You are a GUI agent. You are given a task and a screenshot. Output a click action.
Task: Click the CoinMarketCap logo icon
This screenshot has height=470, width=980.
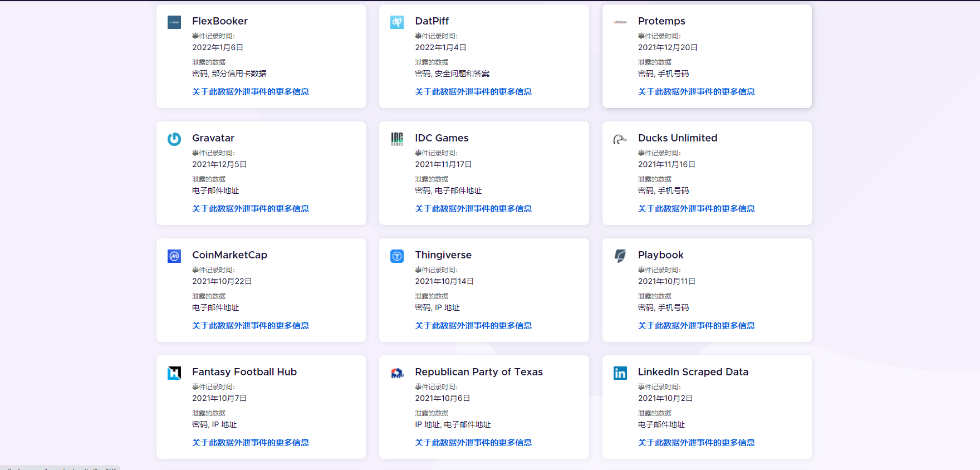pos(174,256)
